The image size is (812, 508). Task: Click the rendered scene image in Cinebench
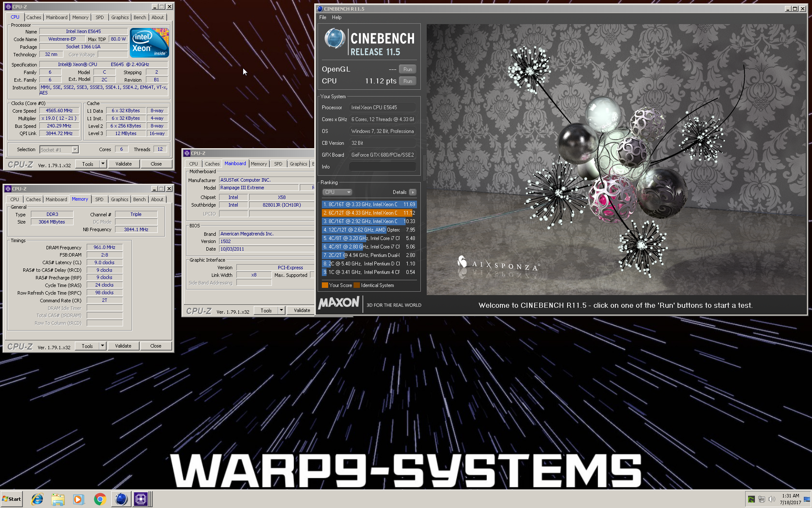(x=616, y=160)
